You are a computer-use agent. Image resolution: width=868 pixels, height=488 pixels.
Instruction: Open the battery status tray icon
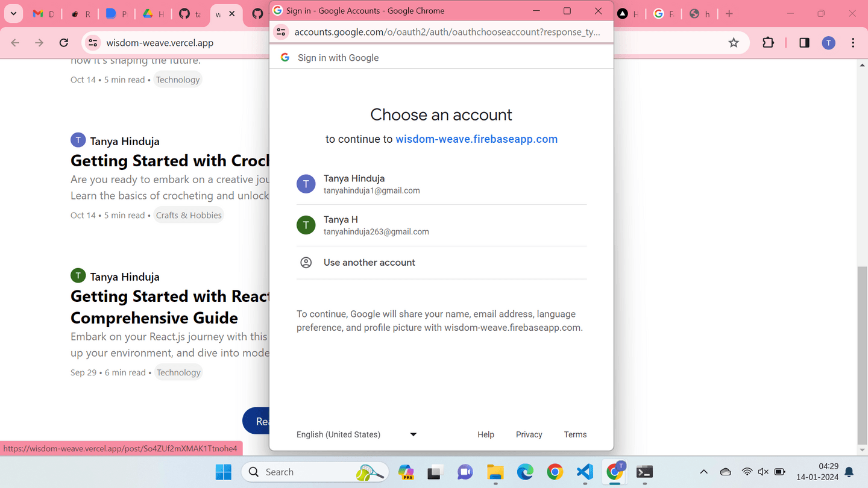pos(779,472)
